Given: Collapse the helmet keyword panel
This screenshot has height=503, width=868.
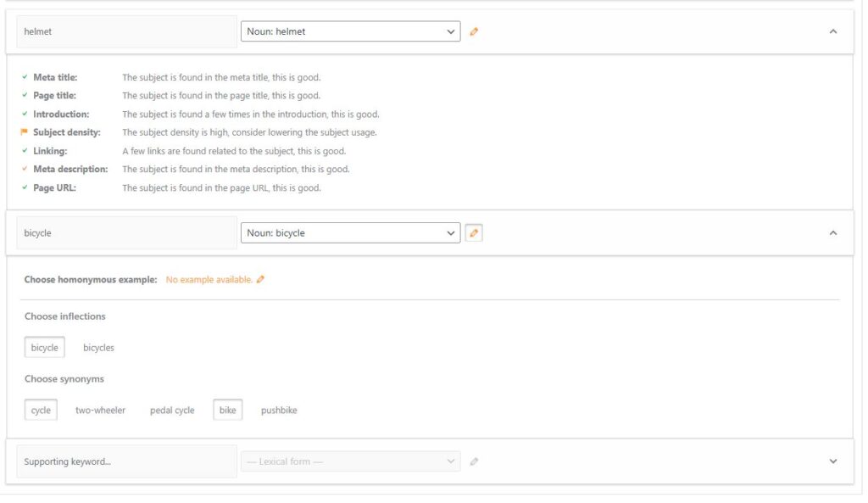Looking at the screenshot, I should (833, 31).
